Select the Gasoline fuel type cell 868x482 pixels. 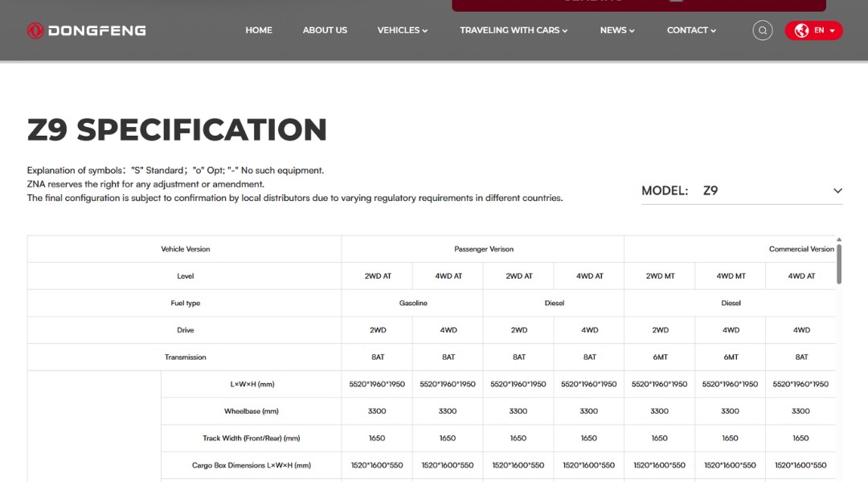click(413, 303)
